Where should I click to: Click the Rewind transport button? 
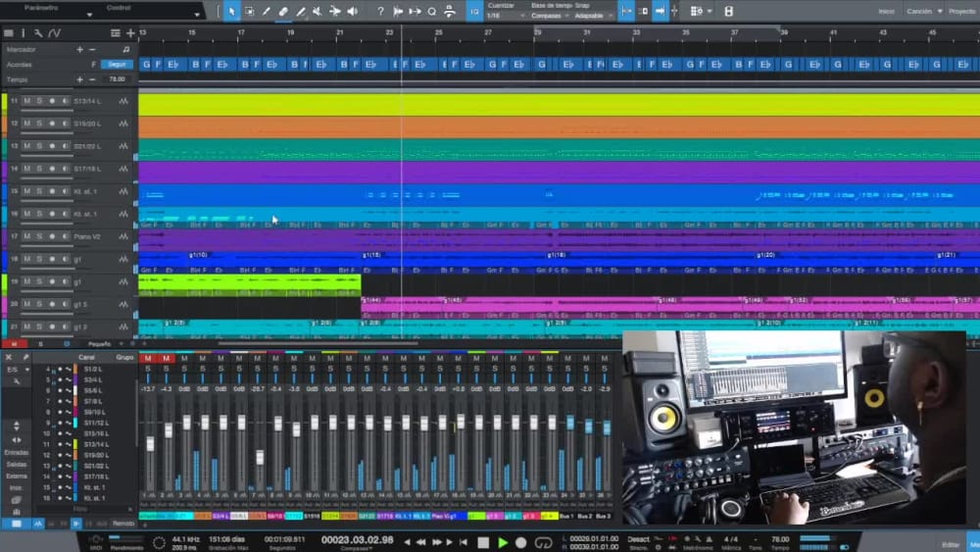click(421, 542)
